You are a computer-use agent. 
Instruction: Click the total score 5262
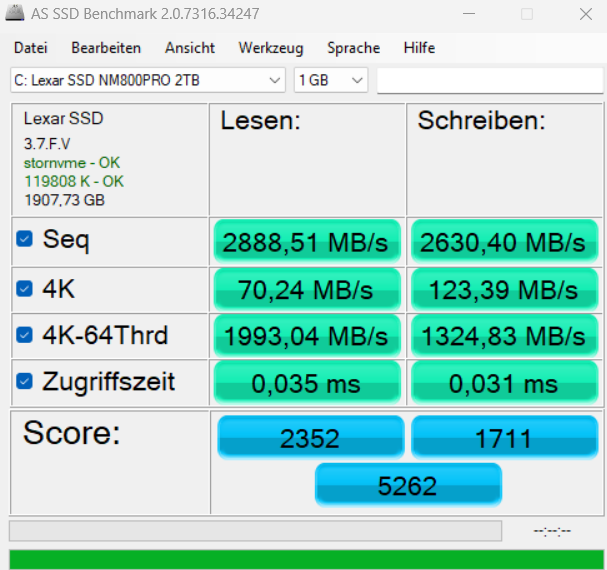click(x=408, y=485)
